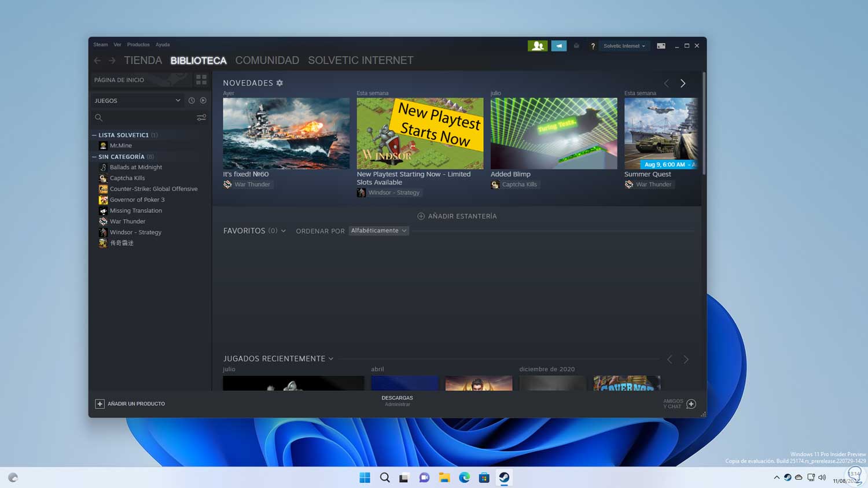Open the Ver menu

117,45
